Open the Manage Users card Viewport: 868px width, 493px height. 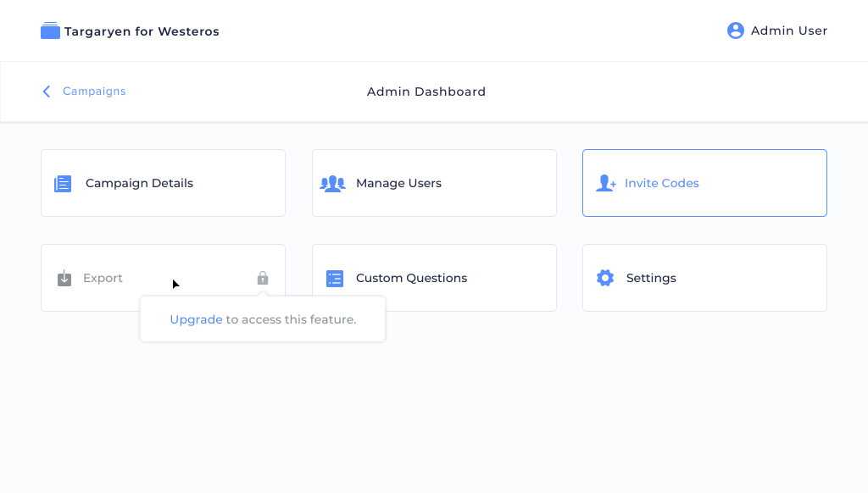tap(434, 183)
